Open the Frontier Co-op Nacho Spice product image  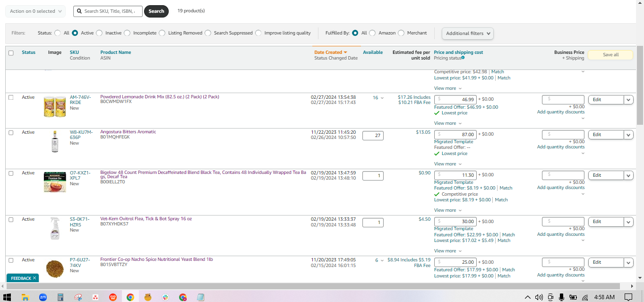[x=55, y=269]
